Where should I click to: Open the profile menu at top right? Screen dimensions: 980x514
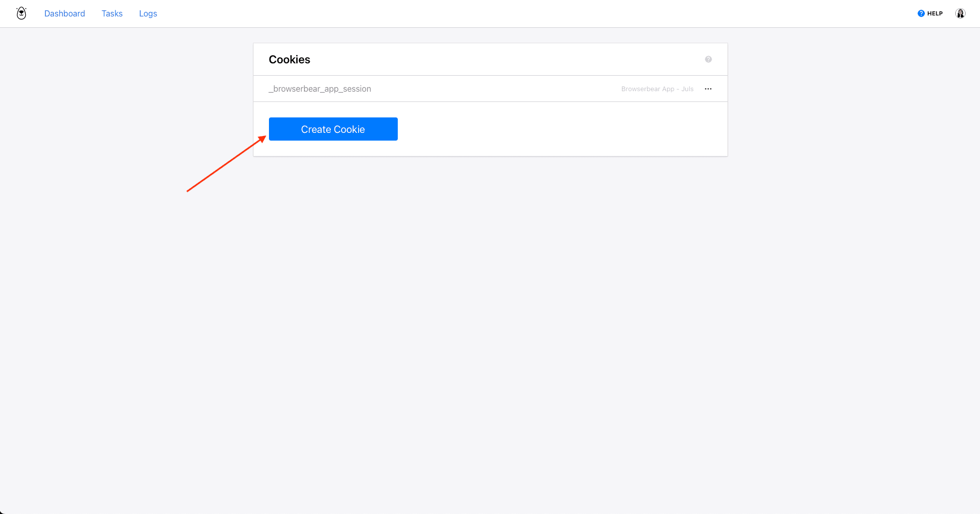point(960,13)
